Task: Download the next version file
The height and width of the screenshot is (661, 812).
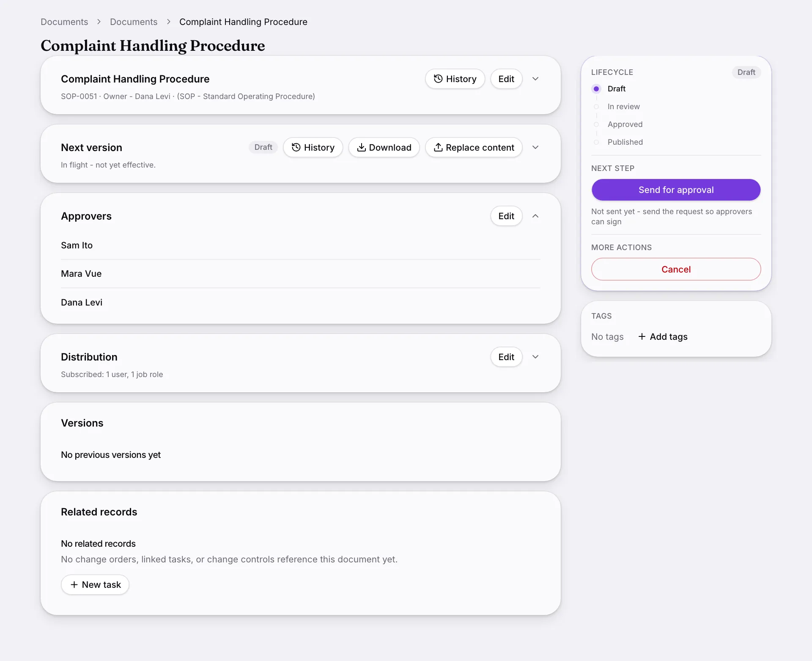Action: pos(384,147)
